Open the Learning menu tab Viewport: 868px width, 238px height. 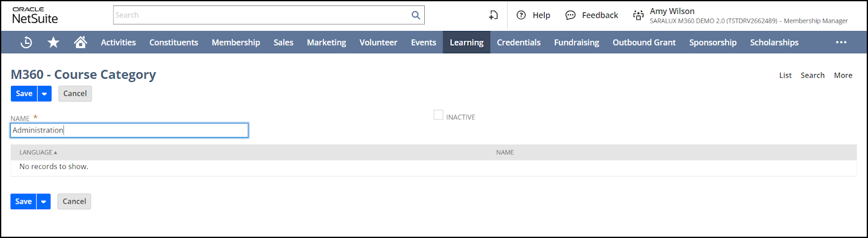(467, 42)
